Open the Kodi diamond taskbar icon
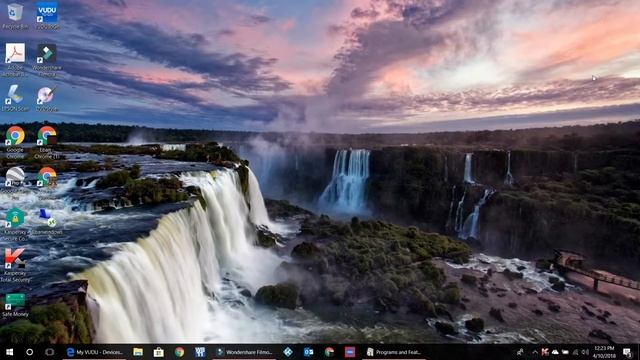This screenshot has height=360, width=640. pos(288,352)
